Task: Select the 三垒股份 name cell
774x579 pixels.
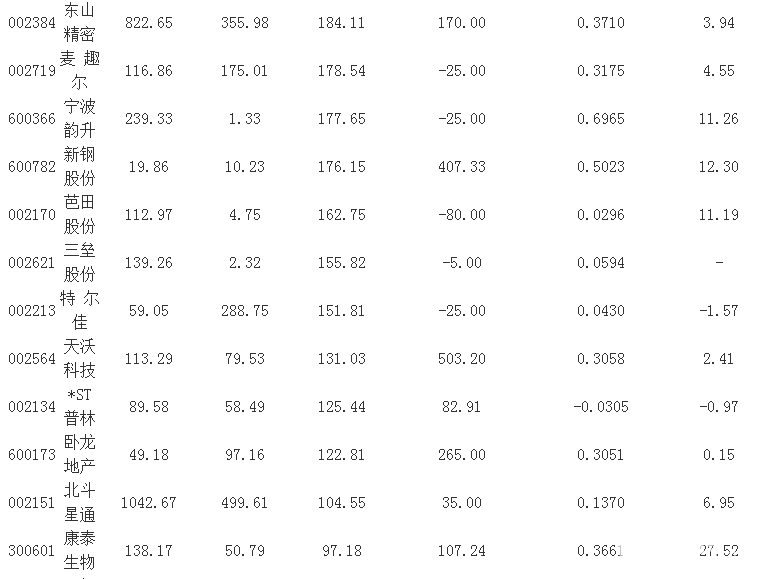Action: 80,262
